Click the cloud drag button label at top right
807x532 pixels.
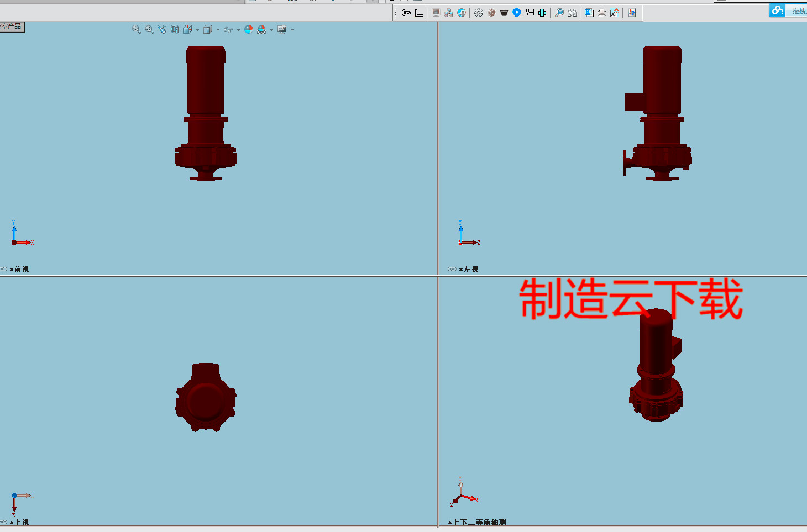(x=799, y=11)
